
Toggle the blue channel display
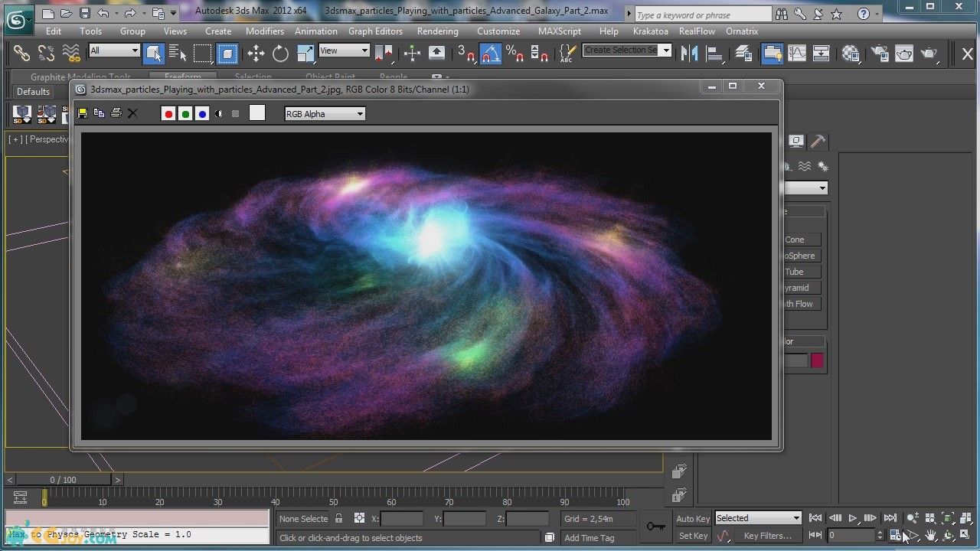pyautogui.click(x=202, y=114)
